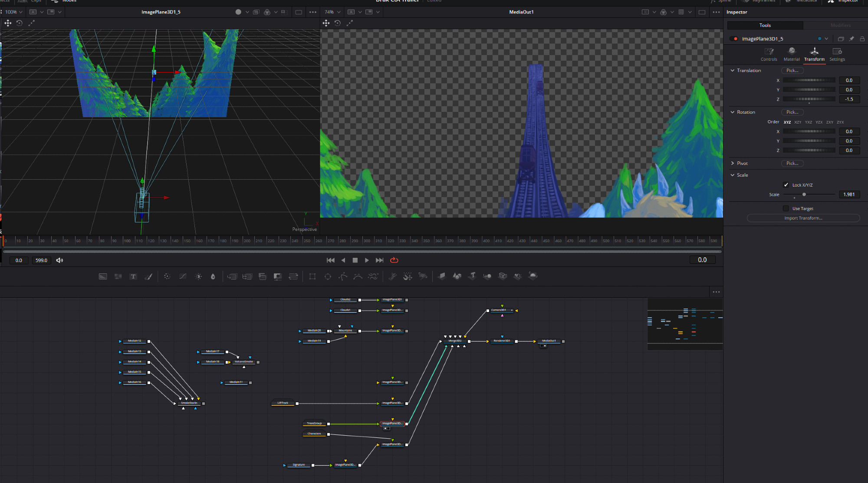Image resolution: width=868 pixels, height=483 pixels.
Task: Add a Text+ tool from the toolbar
Action: tap(133, 276)
